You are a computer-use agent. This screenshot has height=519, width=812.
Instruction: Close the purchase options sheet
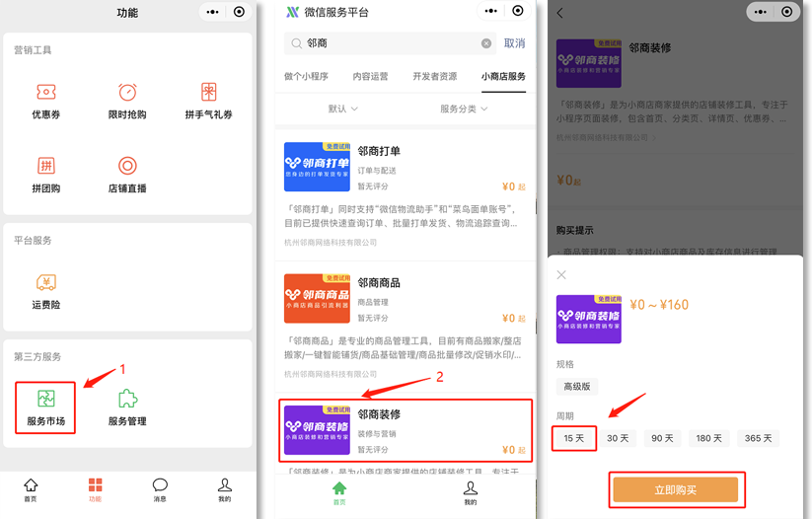(x=561, y=275)
